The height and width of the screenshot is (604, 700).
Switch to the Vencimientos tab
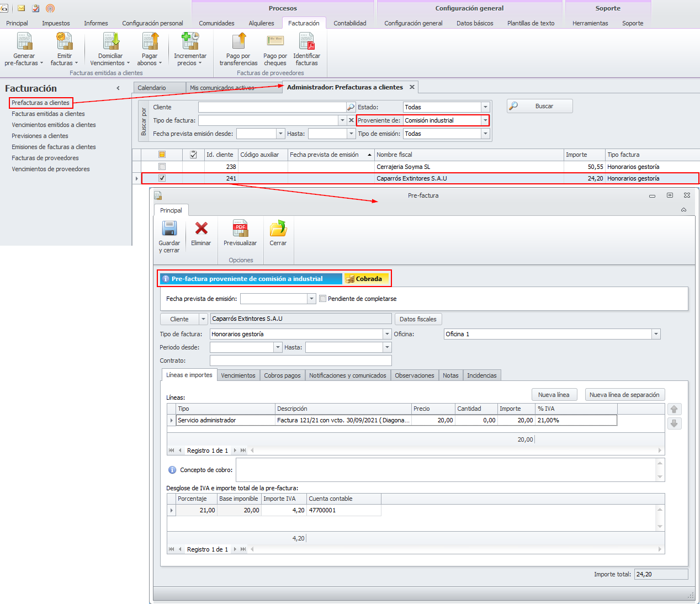click(238, 375)
